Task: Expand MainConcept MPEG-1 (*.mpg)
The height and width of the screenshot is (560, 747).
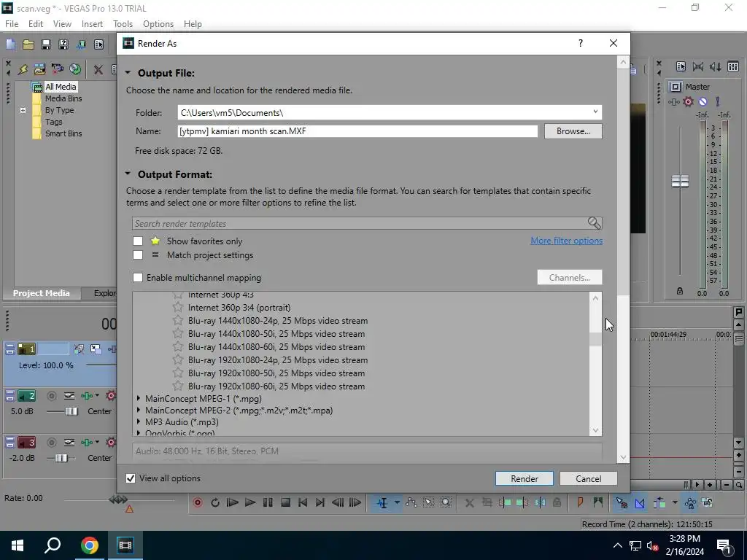Action: [x=139, y=398]
